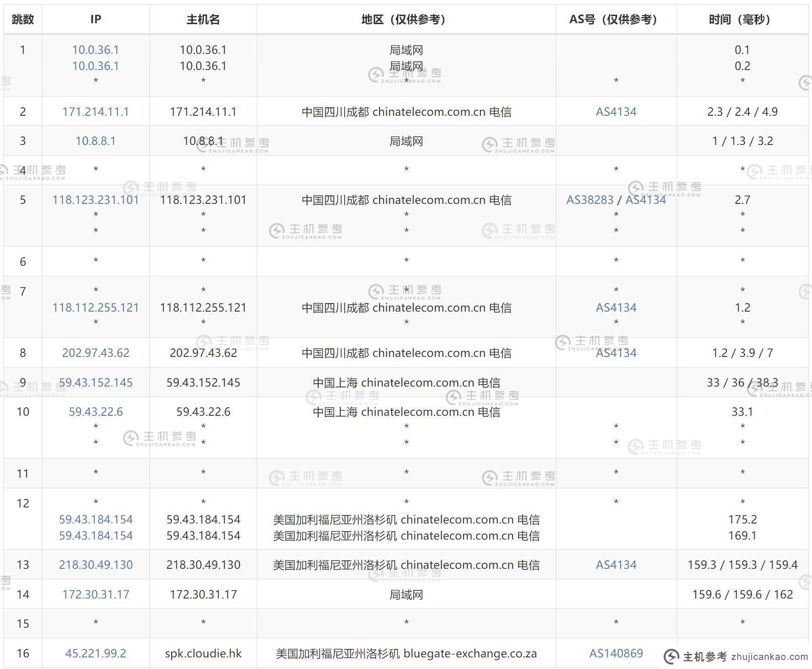Select the 时间（毫秒）column header
812x669 pixels.
tap(743, 20)
